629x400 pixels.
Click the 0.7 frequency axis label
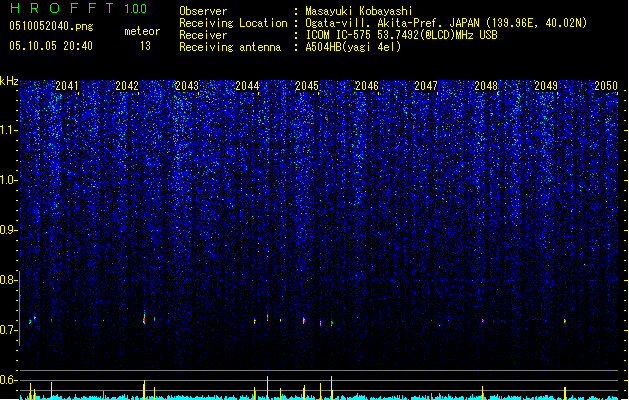[8, 330]
